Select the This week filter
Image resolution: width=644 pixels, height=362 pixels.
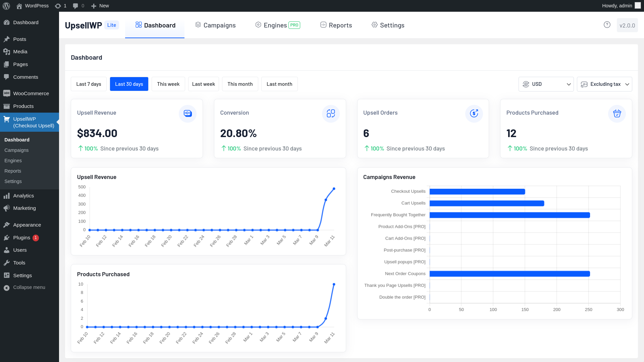(168, 84)
